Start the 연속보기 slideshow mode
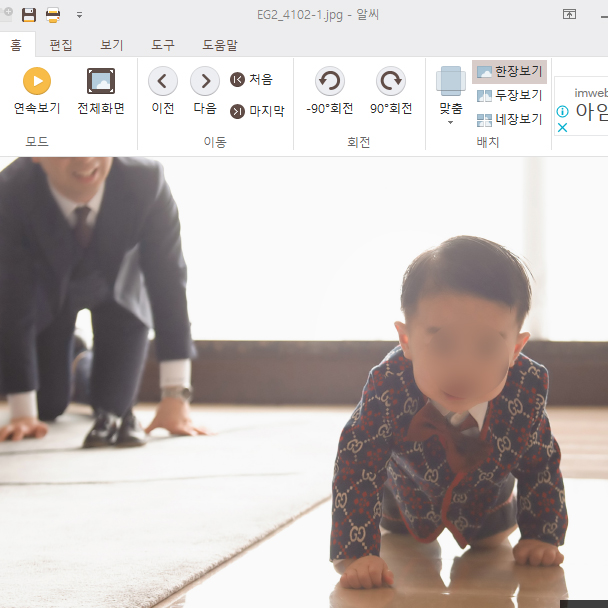This screenshot has height=608, width=608. tap(37, 90)
